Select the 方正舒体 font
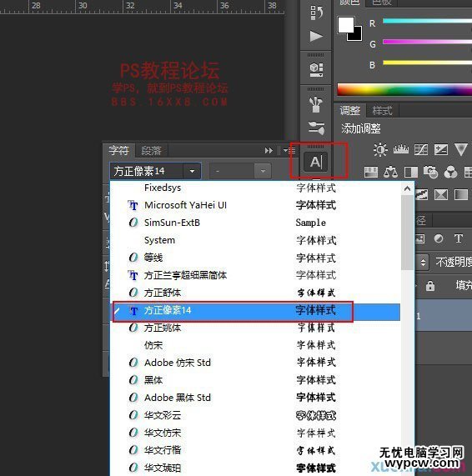Viewport: 472px width, 476px height. tap(255, 293)
